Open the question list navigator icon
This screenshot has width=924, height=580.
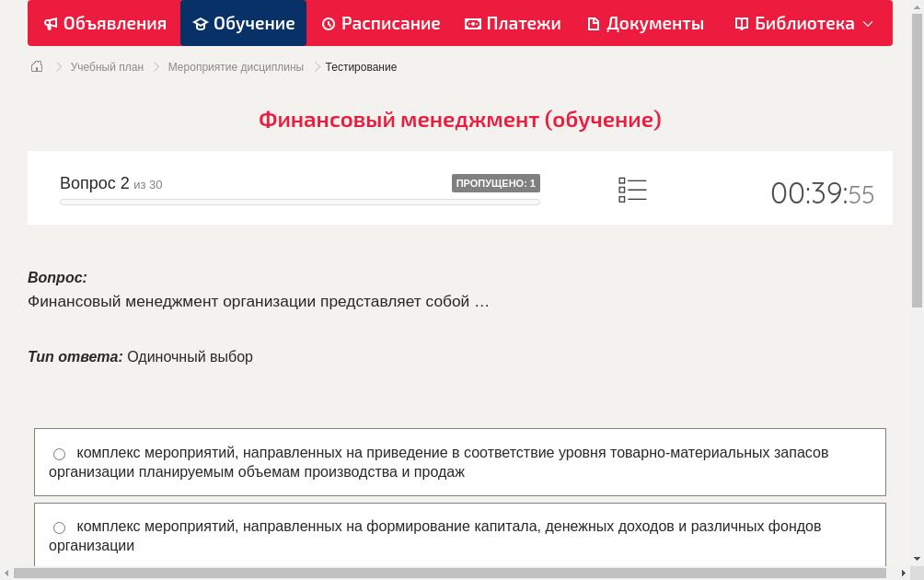(632, 188)
